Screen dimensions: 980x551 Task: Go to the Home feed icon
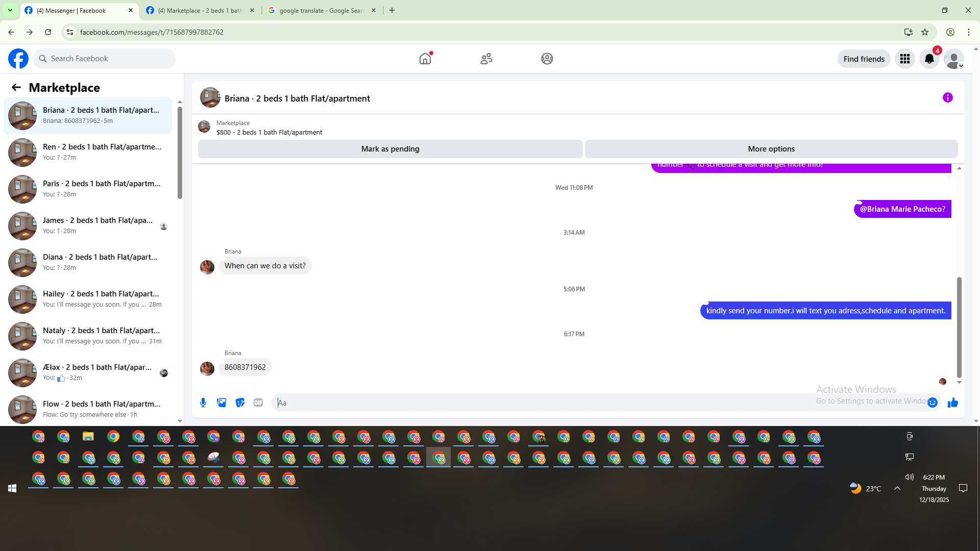[425, 59]
